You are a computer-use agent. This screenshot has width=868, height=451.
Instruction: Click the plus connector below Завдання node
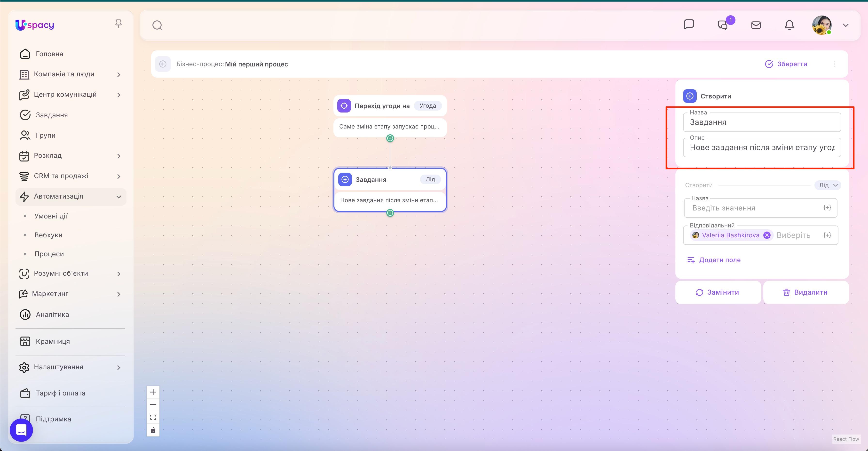pos(390,213)
